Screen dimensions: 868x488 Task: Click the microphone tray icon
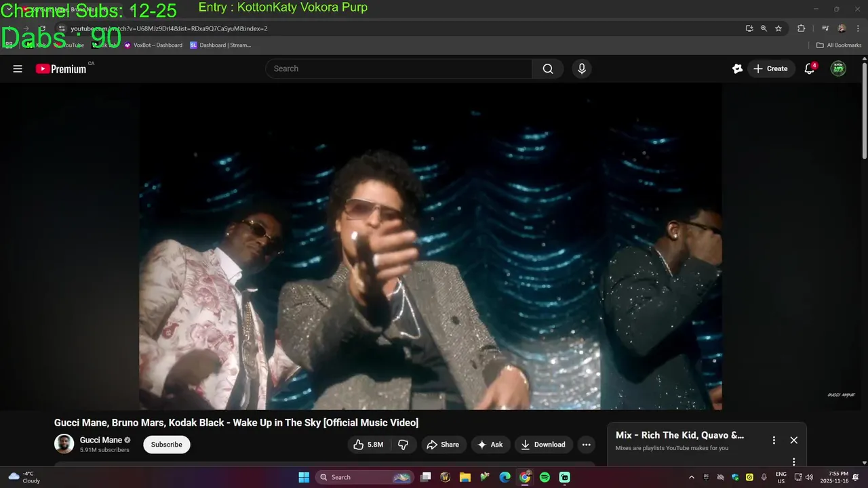click(x=764, y=477)
